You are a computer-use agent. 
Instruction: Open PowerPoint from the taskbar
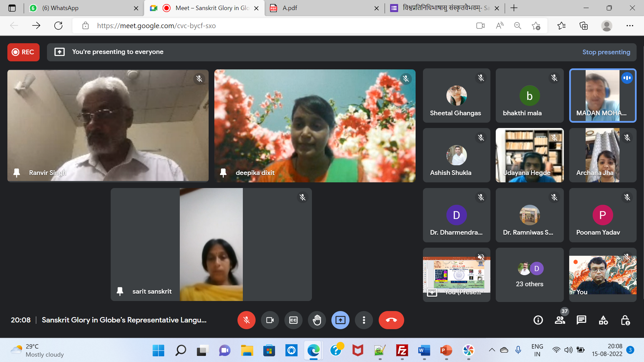(446, 351)
